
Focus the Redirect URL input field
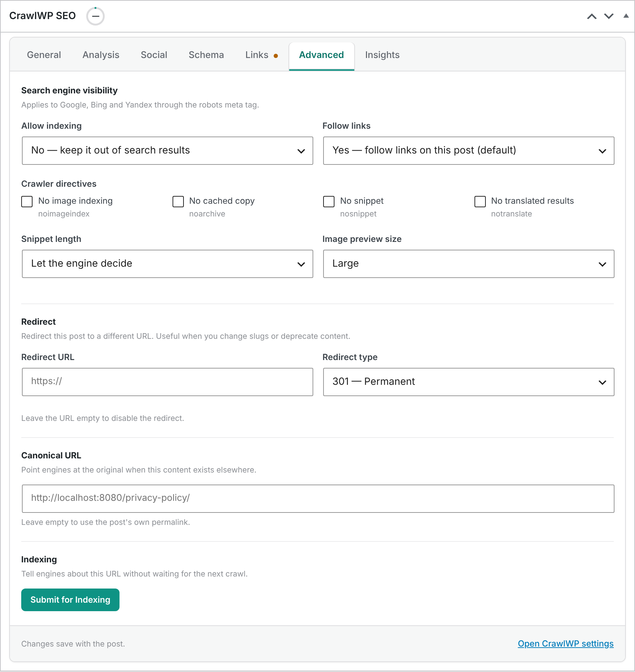pyautogui.click(x=168, y=382)
